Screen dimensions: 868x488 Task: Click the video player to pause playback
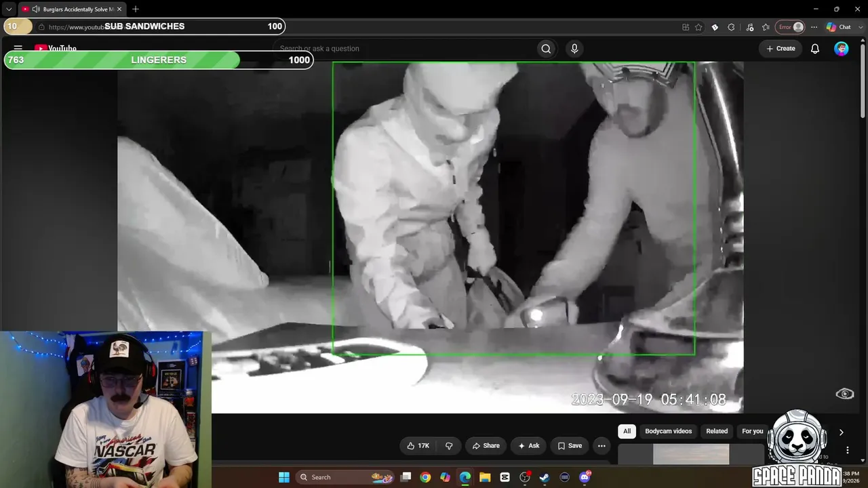coord(431,237)
